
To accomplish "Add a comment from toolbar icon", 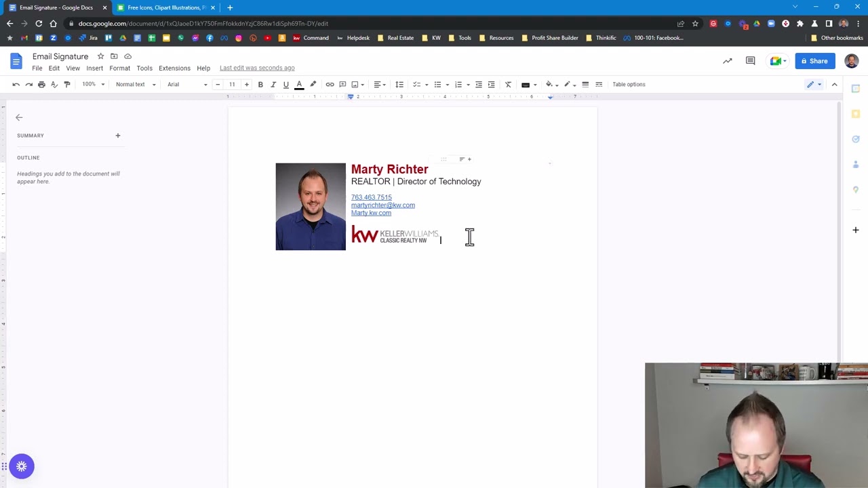I will click(x=342, y=84).
